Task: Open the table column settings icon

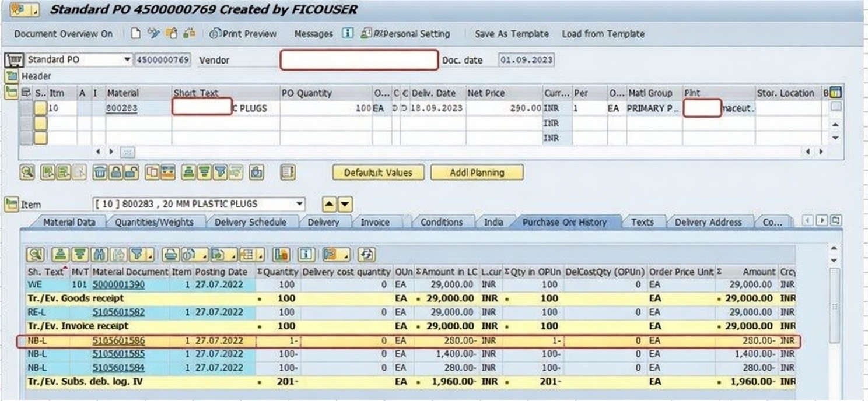Action: tap(835, 93)
